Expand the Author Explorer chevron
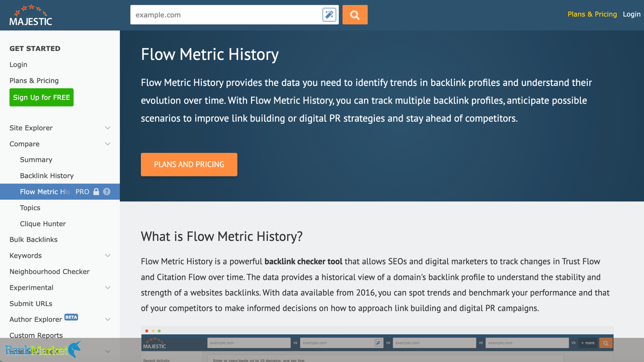This screenshot has height=362, width=644. point(108,319)
